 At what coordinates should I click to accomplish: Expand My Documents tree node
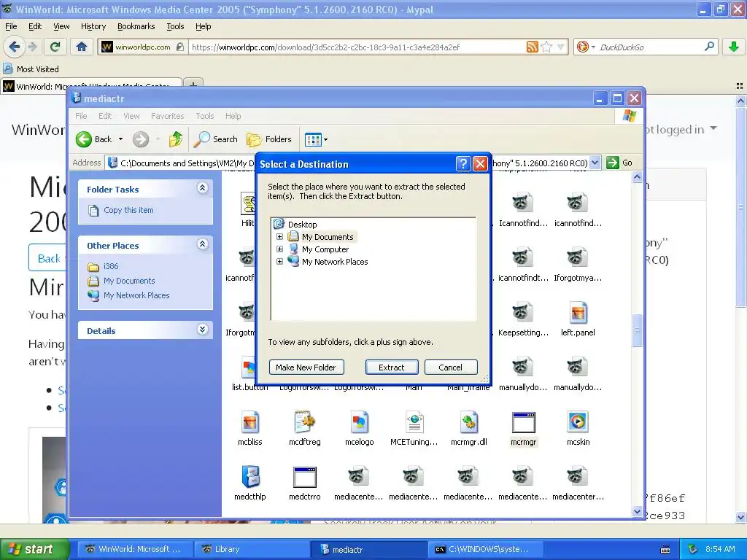coord(279,237)
